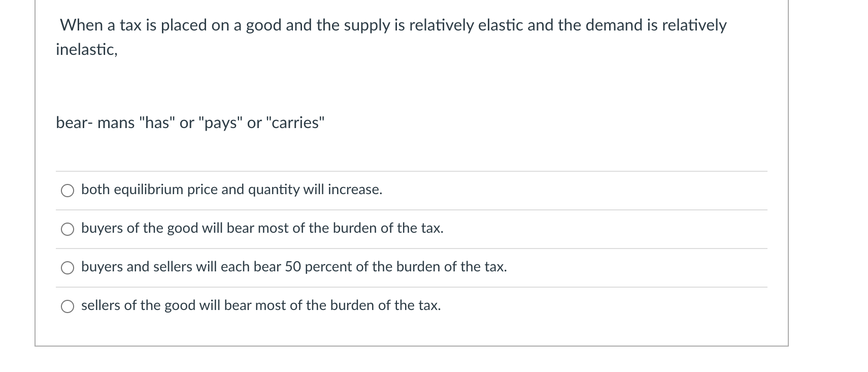The width and height of the screenshot is (868, 372).
Task: Select radio button for "sellers of the good will bear most"
Action: [x=68, y=306]
